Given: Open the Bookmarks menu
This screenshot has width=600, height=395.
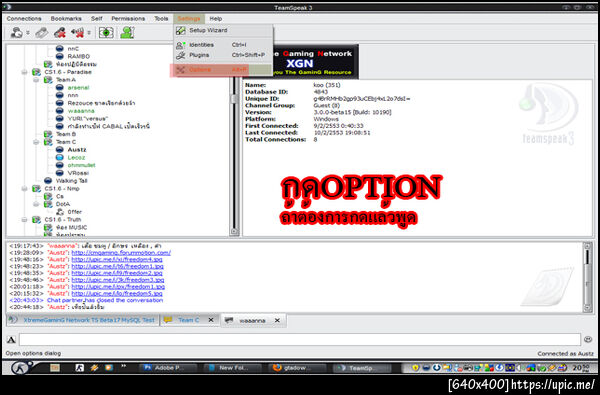Looking at the screenshot, I should (x=66, y=18).
